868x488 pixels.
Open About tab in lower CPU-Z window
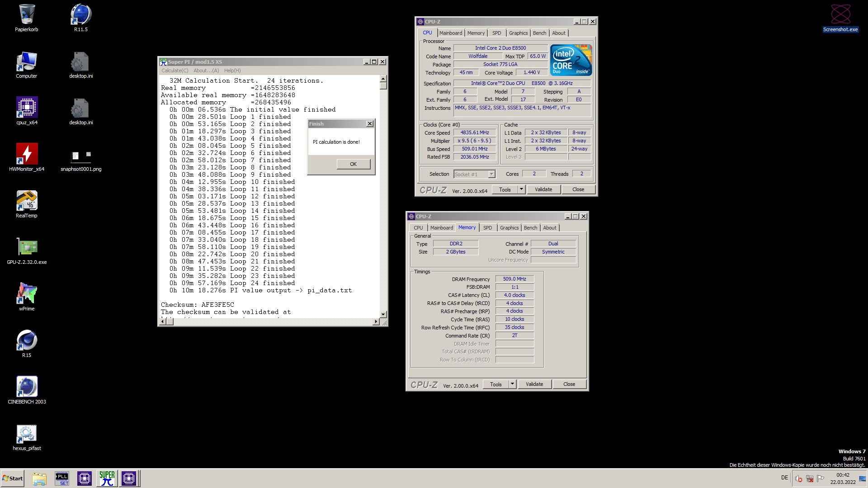pos(550,228)
